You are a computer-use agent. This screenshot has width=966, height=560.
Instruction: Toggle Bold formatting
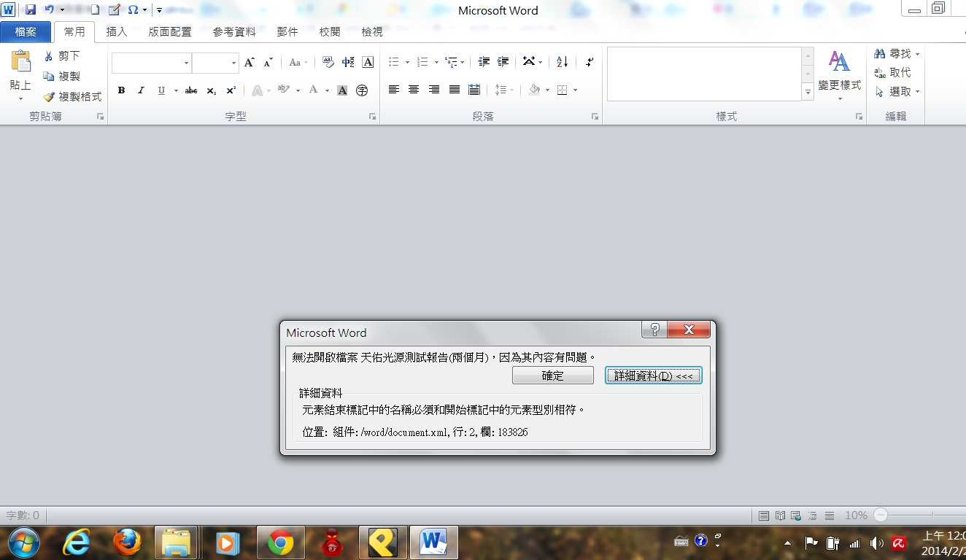point(121,91)
